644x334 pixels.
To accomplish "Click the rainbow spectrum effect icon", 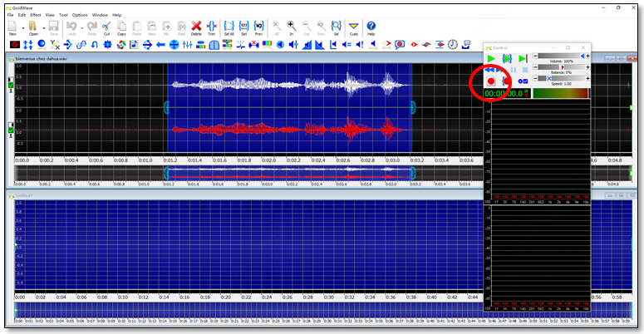I will click(x=267, y=44).
